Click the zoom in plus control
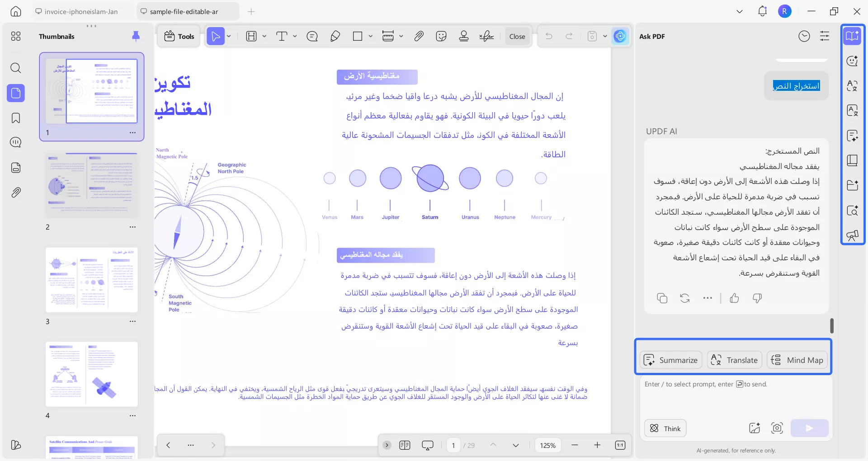The image size is (868, 461). [597, 445]
